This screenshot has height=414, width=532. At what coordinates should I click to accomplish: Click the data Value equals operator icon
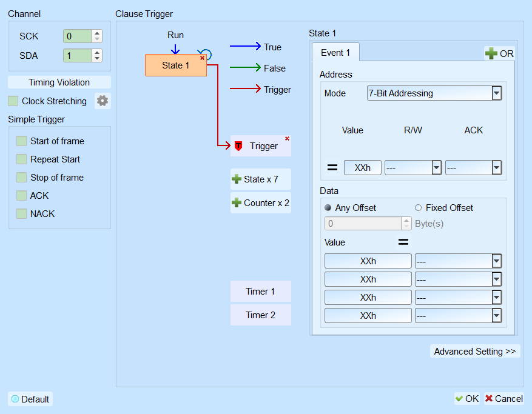tap(403, 242)
